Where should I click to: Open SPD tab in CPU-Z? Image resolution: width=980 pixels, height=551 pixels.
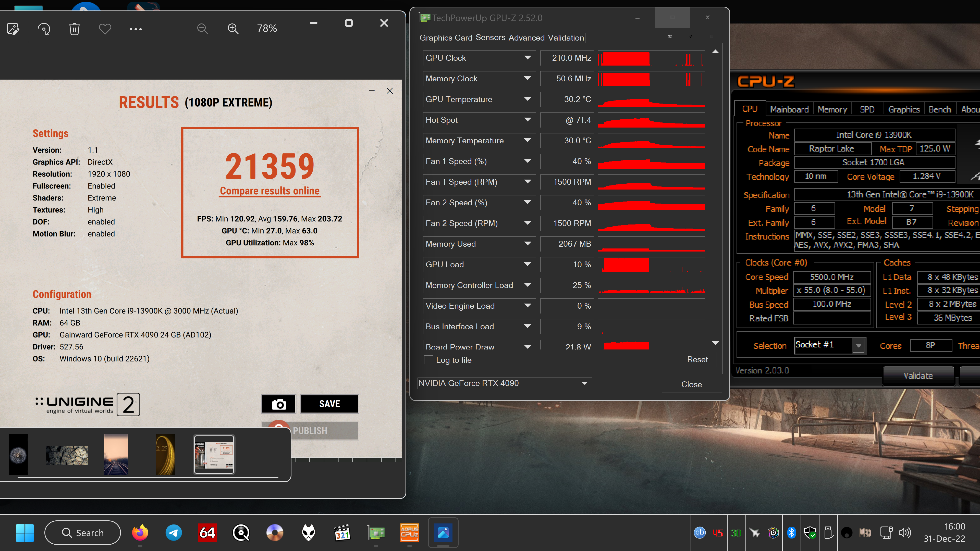(x=867, y=109)
